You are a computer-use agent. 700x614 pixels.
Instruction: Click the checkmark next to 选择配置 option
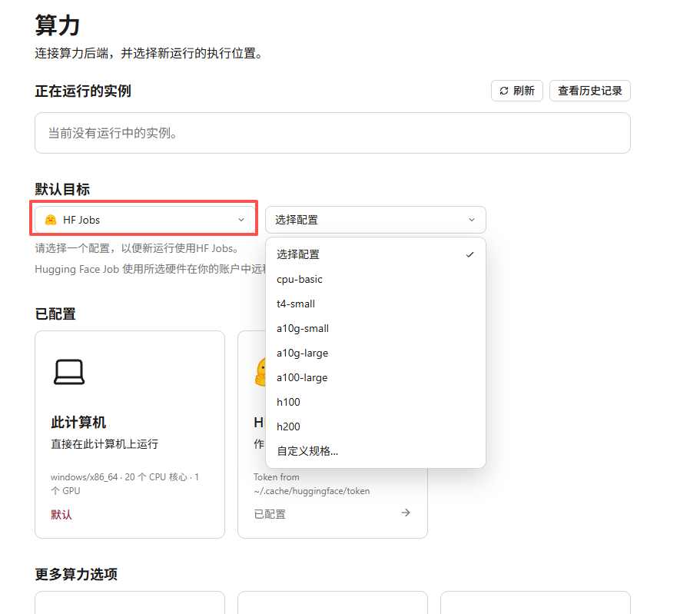coord(469,254)
